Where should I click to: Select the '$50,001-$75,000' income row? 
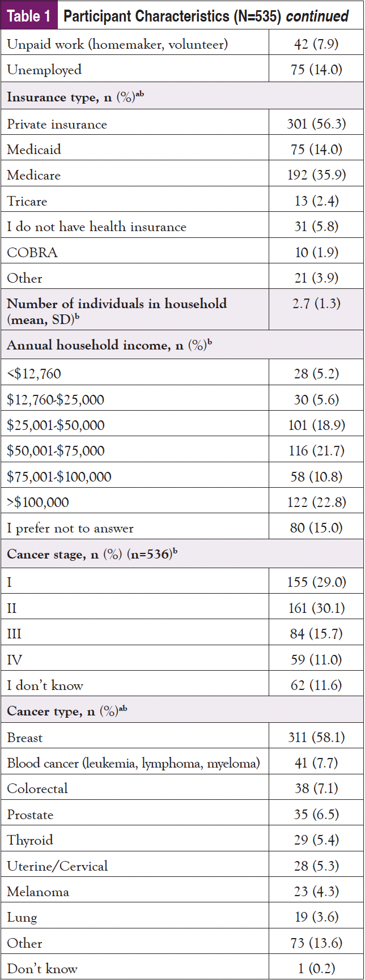coord(56,451)
